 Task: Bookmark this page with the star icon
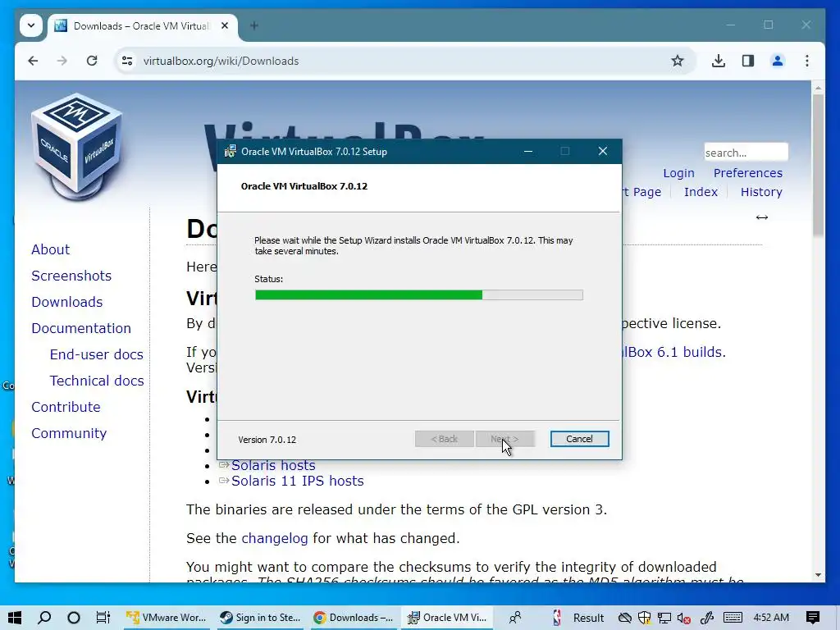pyautogui.click(x=677, y=61)
